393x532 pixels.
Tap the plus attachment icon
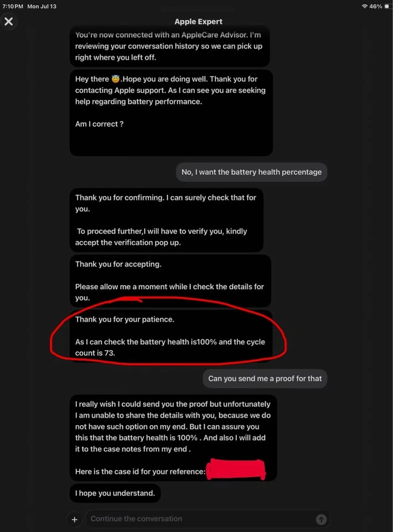tap(75, 519)
